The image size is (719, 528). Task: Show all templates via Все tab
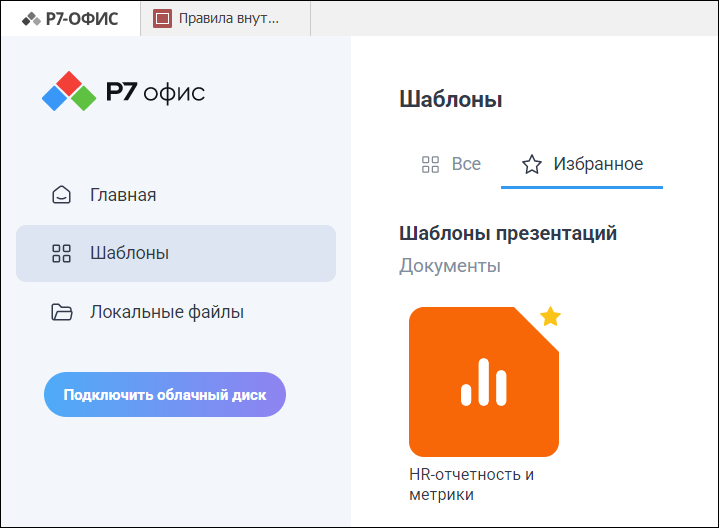[x=451, y=164]
